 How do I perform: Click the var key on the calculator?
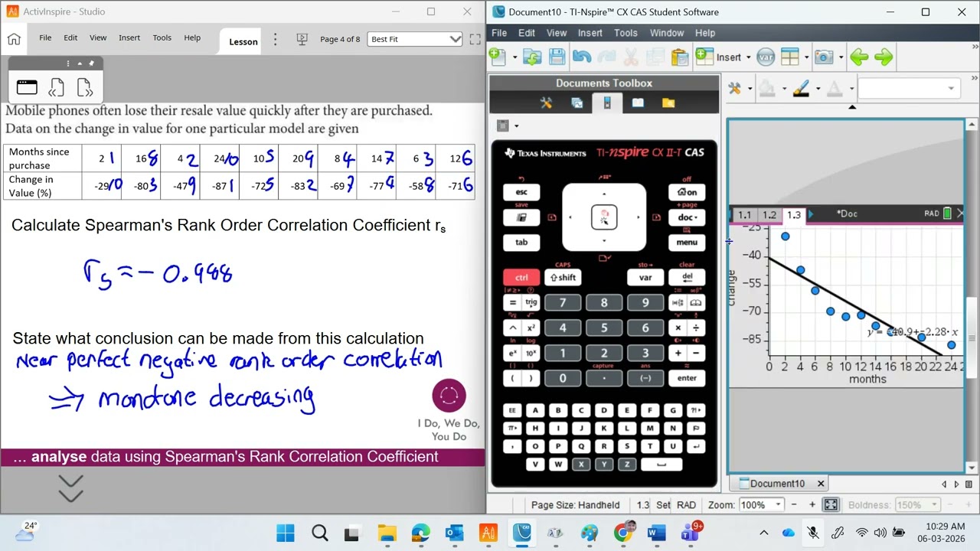tap(645, 277)
